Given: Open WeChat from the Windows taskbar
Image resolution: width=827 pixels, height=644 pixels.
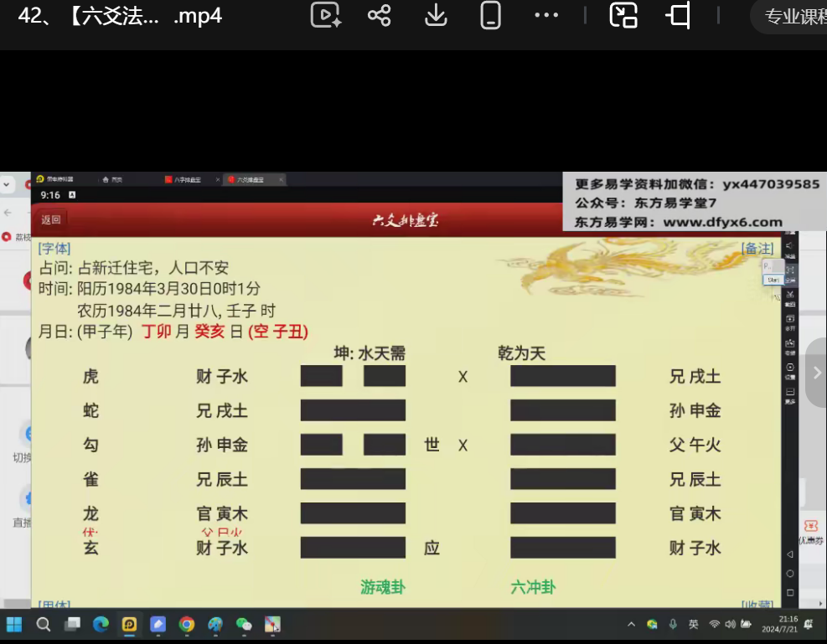Looking at the screenshot, I should click(x=244, y=625).
